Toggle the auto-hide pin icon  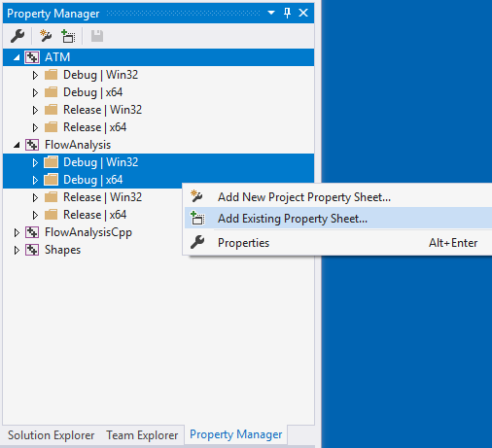pyautogui.click(x=287, y=13)
